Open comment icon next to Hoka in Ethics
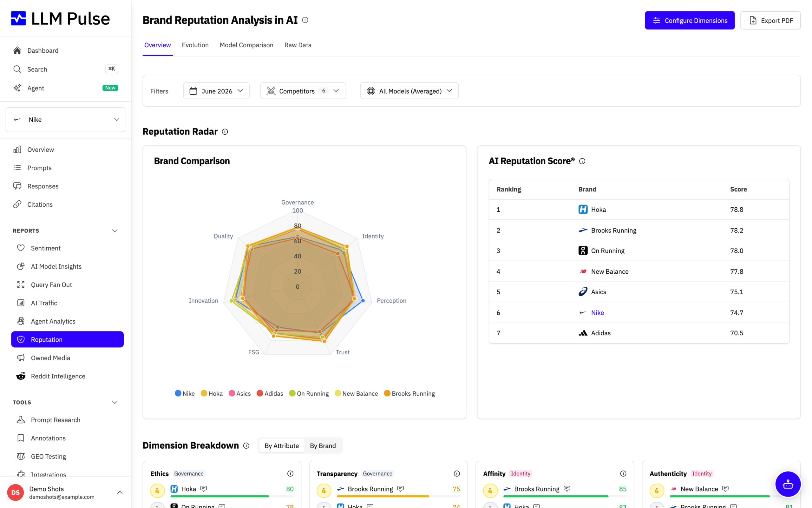The image size is (812, 508). pos(204,489)
